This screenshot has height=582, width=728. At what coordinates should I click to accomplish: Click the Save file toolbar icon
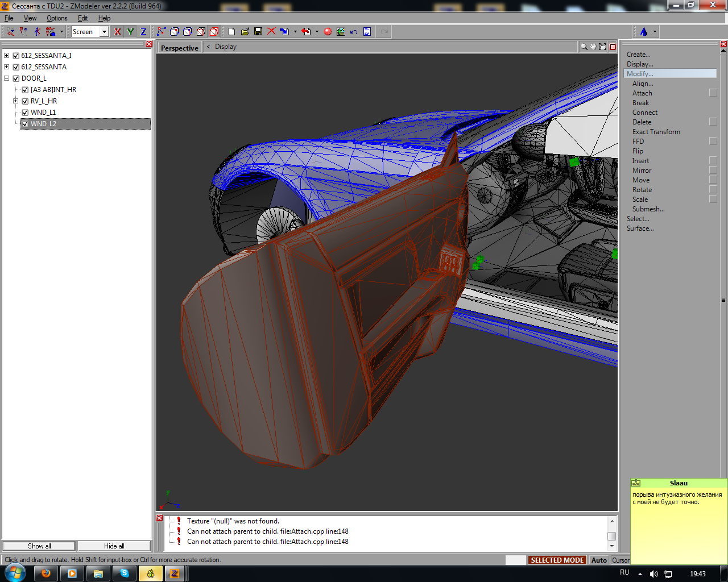click(258, 32)
